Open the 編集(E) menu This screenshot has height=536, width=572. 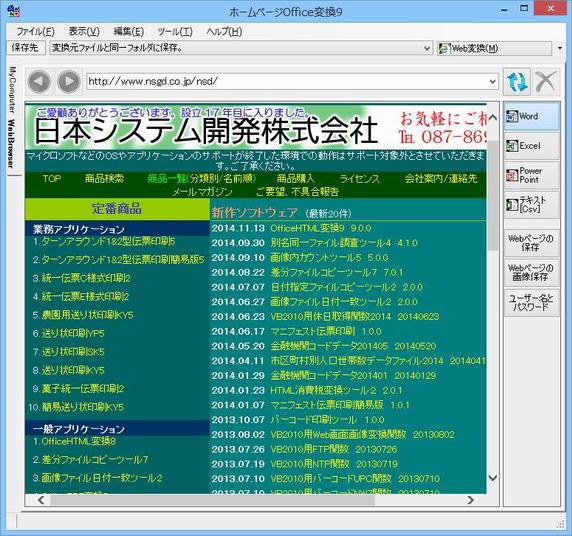click(x=128, y=32)
